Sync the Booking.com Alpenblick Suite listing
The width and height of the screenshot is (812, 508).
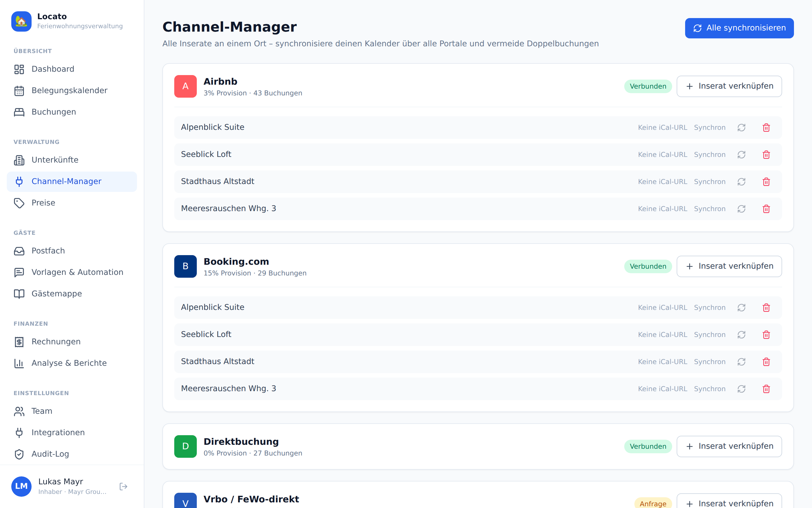tap(742, 308)
